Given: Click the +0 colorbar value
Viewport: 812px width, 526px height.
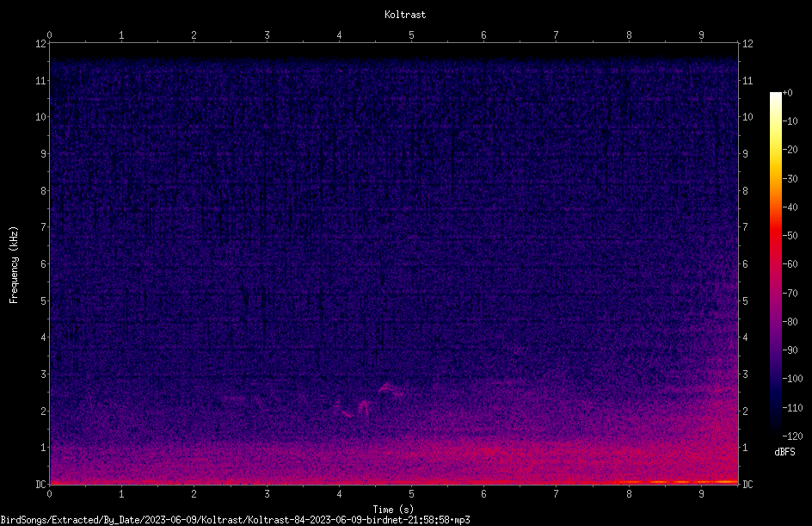Looking at the screenshot, I should tap(787, 93).
